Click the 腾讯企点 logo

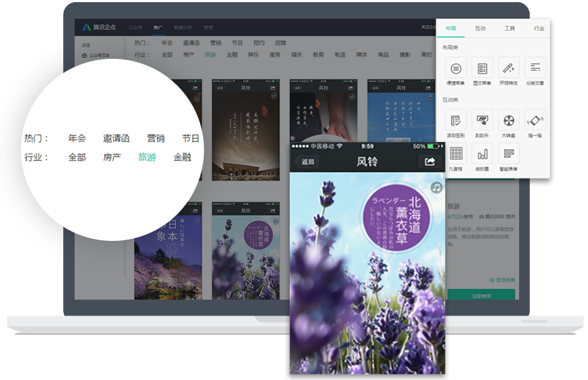[x=99, y=27]
